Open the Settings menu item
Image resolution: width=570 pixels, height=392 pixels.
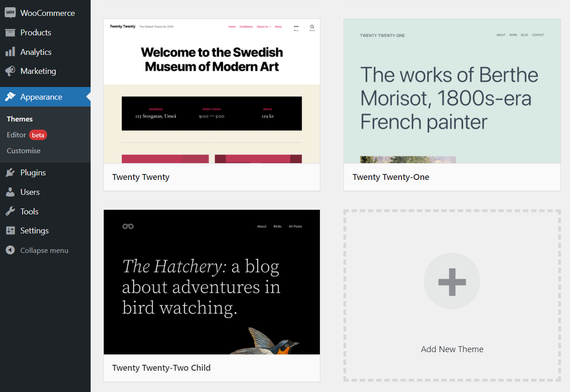click(45, 231)
